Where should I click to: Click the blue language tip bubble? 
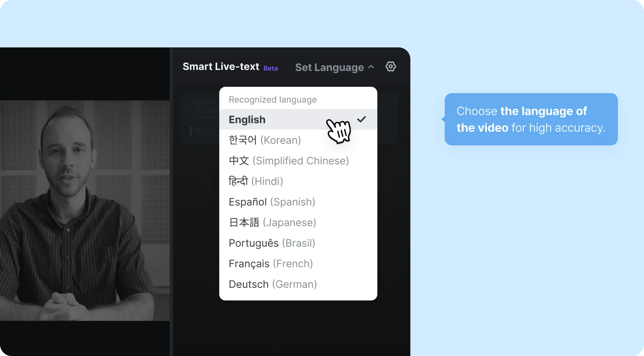click(531, 119)
